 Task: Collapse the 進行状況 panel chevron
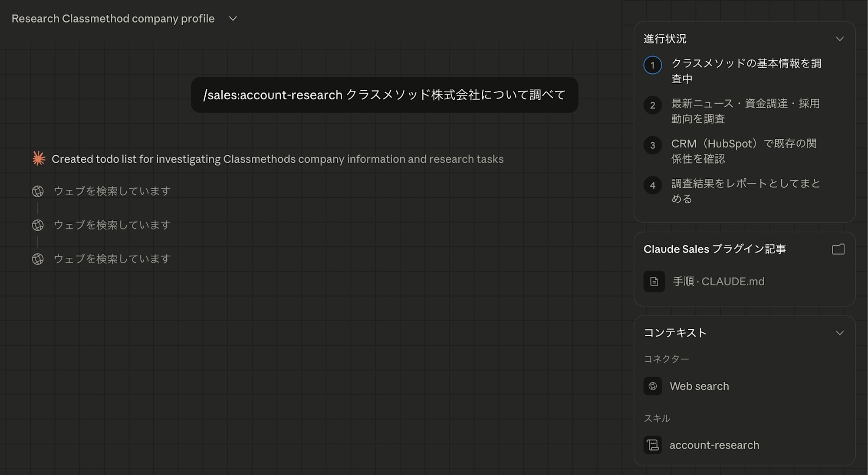[840, 39]
